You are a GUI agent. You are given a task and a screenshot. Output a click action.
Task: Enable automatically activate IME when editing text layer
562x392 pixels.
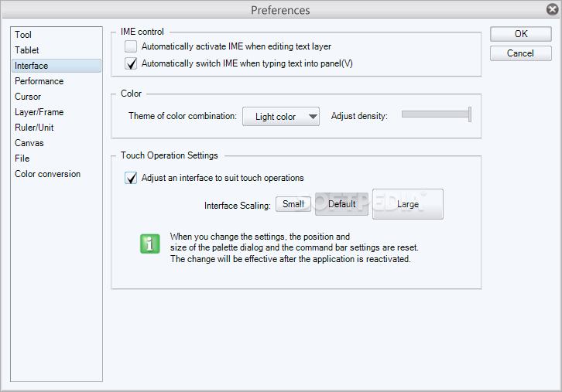coord(131,46)
